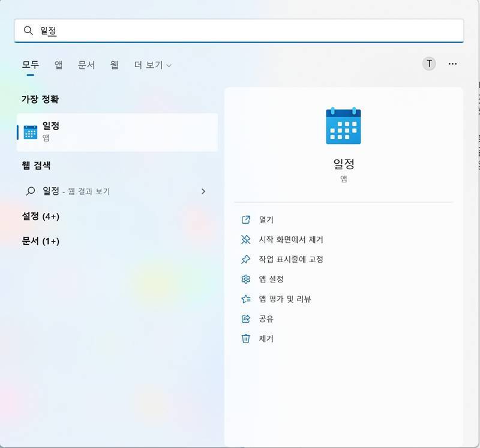Image resolution: width=480 pixels, height=448 pixels.
Task: Open 앱 설정
Action: [271, 279]
